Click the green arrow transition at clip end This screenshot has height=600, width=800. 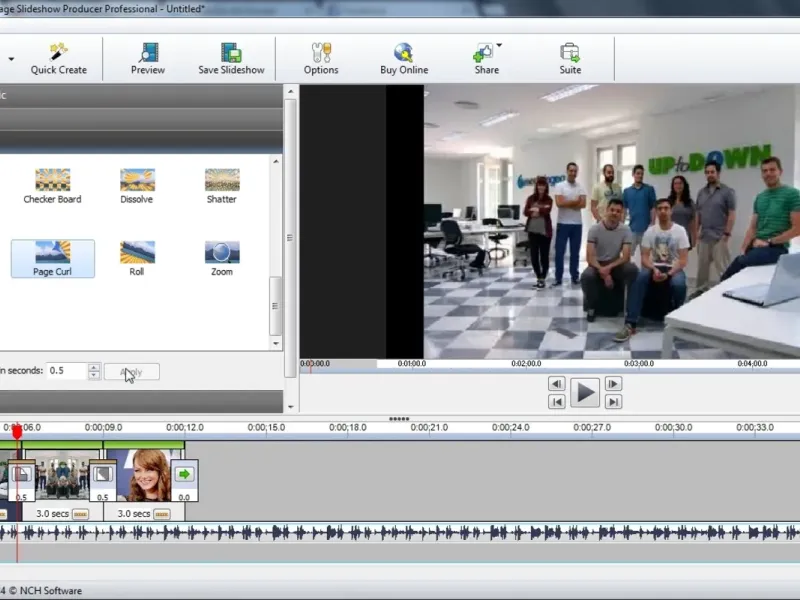(184, 474)
